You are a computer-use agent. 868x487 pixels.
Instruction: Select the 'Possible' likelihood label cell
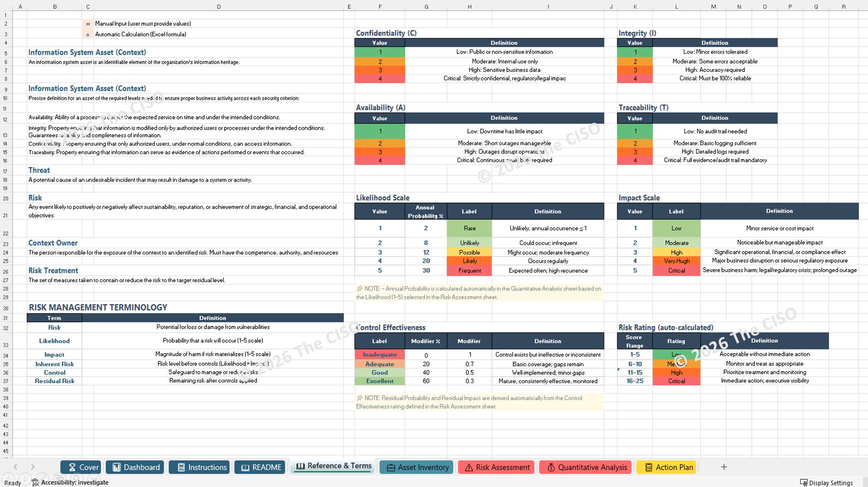coord(469,252)
